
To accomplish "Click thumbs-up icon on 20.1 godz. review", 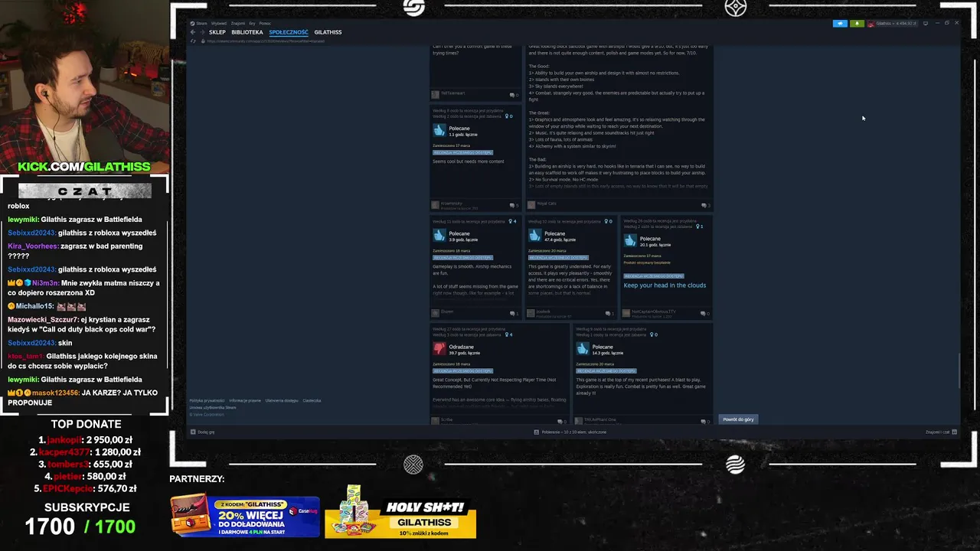I will [x=630, y=241].
